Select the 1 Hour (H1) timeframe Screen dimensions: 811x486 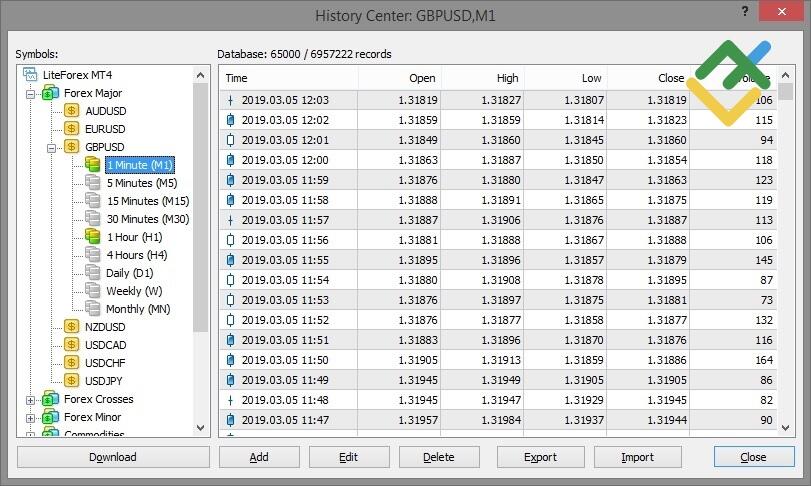click(134, 237)
